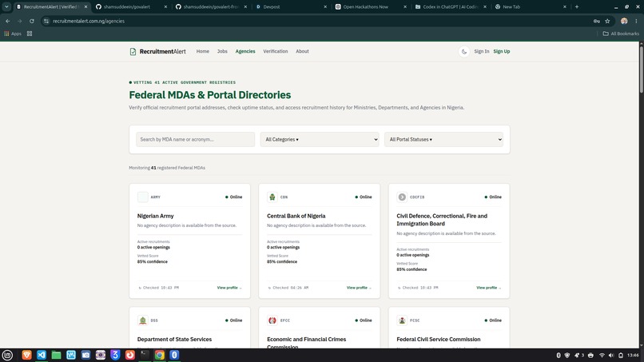Screen dimensions: 644x362
Task: Toggle dark mode with the moon icon
Action: (x=464, y=52)
